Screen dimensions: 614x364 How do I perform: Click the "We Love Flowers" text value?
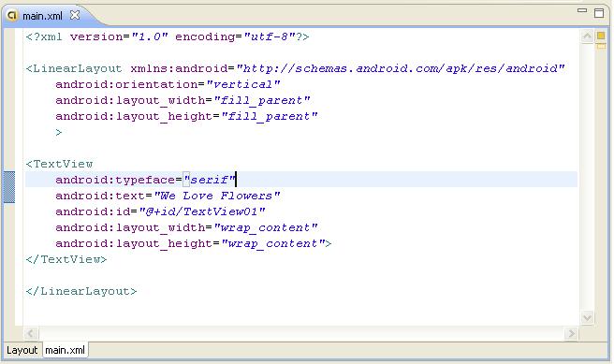click(x=217, y=196)
